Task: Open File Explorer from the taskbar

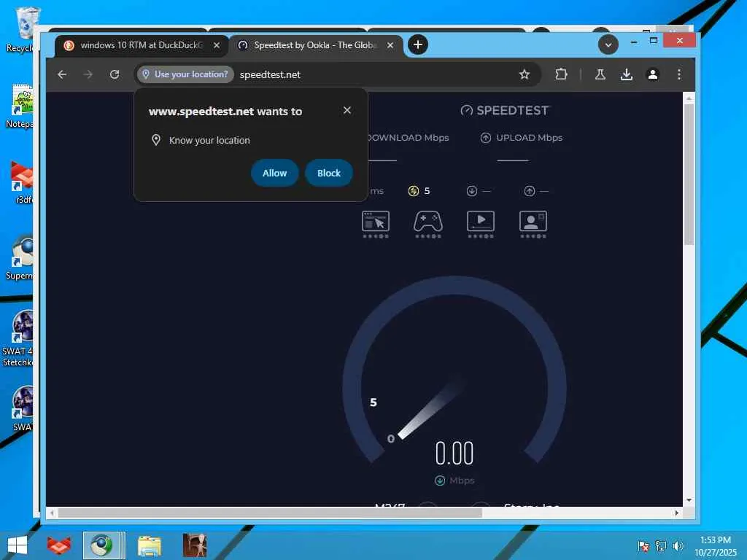Action: (x=150, y=545)
